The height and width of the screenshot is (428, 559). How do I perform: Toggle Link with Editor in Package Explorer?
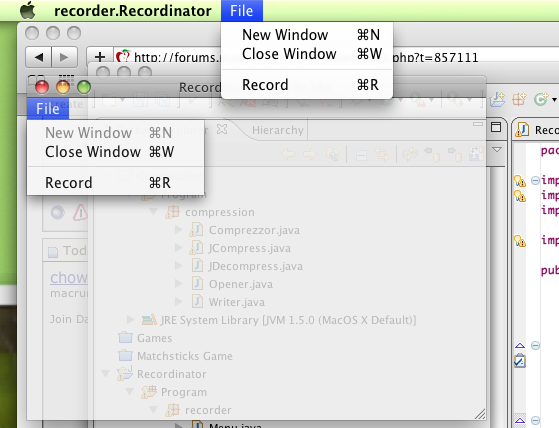[382, 155]
